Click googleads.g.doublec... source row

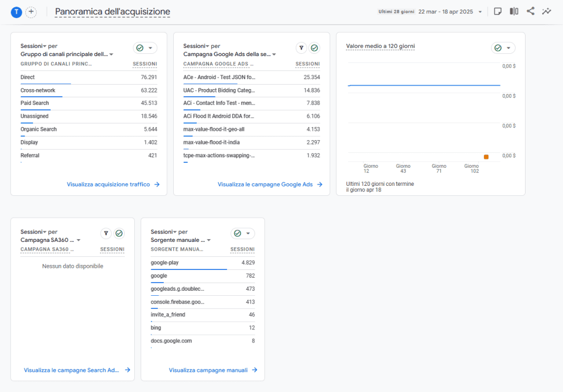pyautogui.click(x=202, y=289)
